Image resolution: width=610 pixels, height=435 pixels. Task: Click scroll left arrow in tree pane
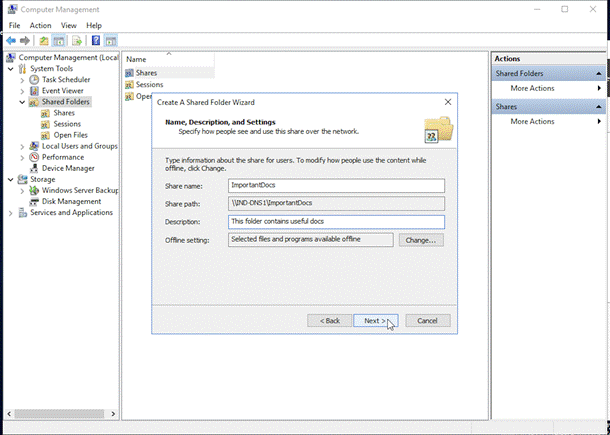[x=9, y=414]
